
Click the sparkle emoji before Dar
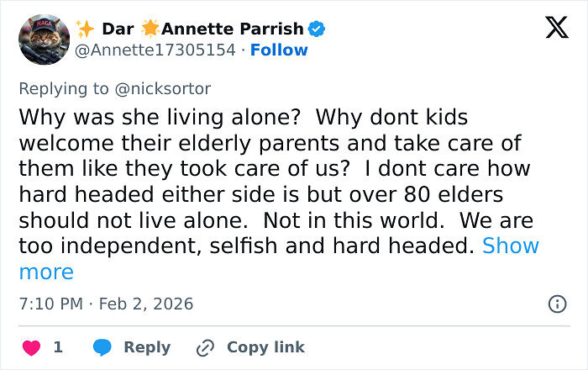coord(85,29)
